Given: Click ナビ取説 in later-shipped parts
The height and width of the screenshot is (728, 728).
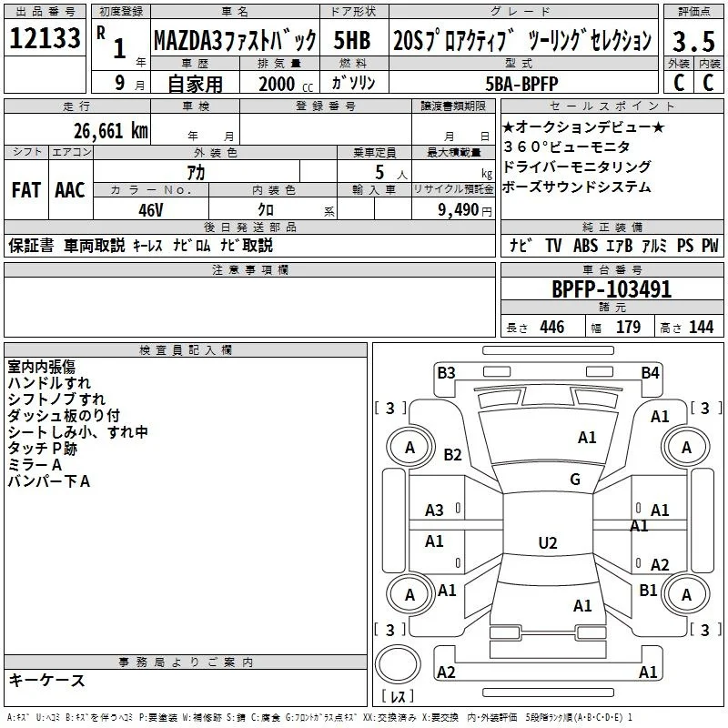Looking at the screenshot, I should click(x=246, y=245).
